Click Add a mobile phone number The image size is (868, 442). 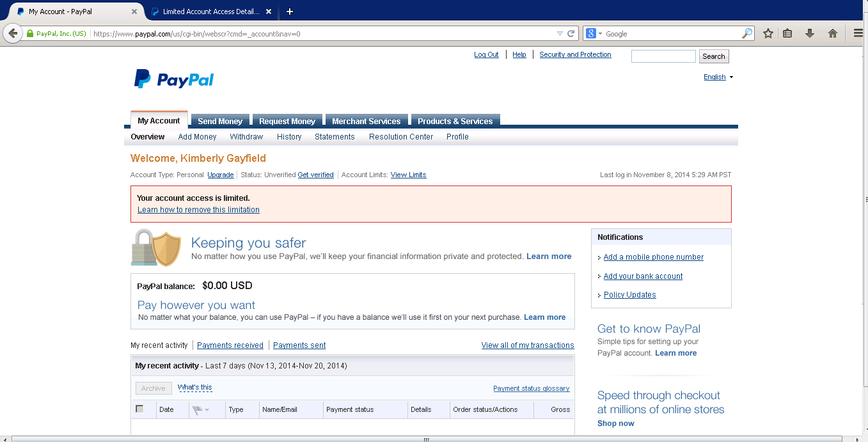pyautogui.click(x=654, y=257)
